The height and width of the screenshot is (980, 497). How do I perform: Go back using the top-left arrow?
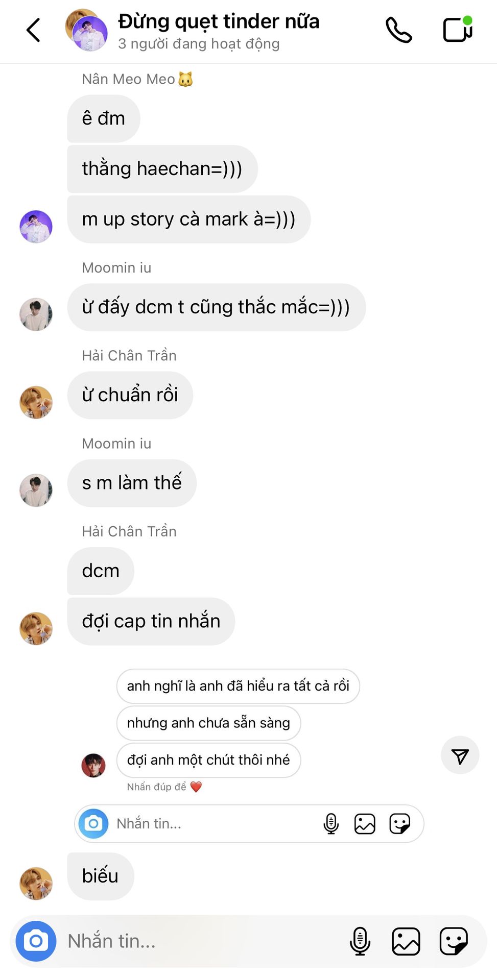(x=33, y=30)
